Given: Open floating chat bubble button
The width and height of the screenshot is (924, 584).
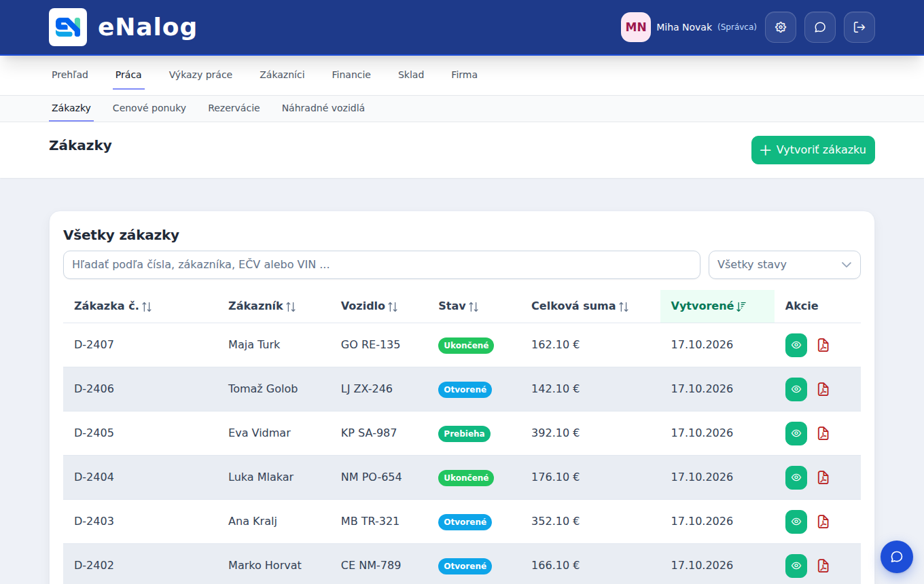Looking at the screenshot, I should pos(897,557).
